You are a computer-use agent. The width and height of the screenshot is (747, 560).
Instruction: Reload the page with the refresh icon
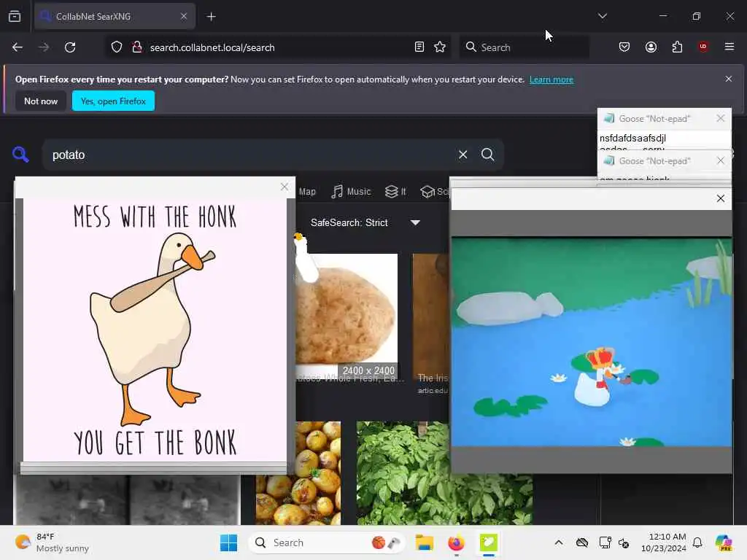(x=70, y=47)
